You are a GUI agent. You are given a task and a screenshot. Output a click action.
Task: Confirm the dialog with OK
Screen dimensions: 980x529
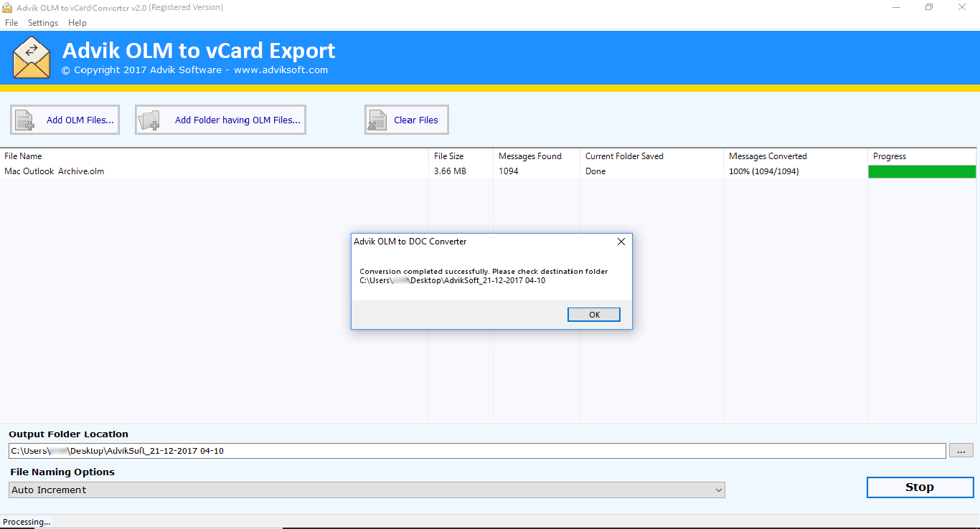pyautogui.click(x=594, y=315)
